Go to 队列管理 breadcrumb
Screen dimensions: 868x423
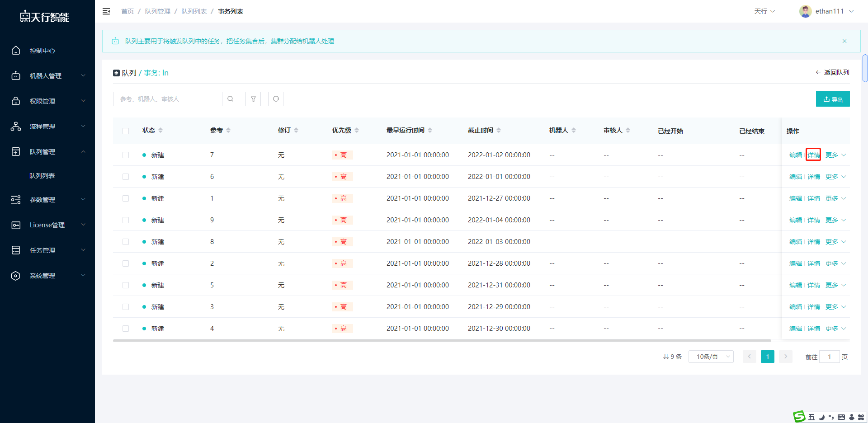click(158, 11)
